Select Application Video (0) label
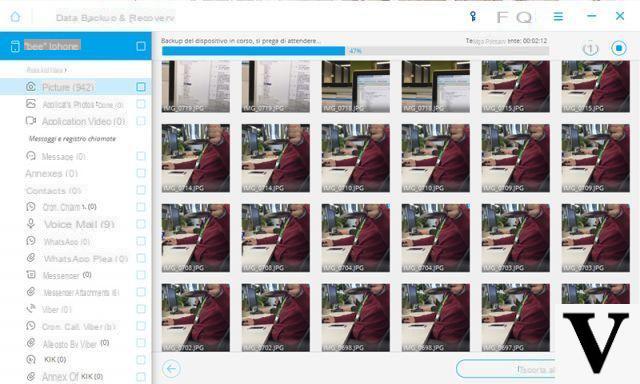640x384 pixels. pos(83,121)
